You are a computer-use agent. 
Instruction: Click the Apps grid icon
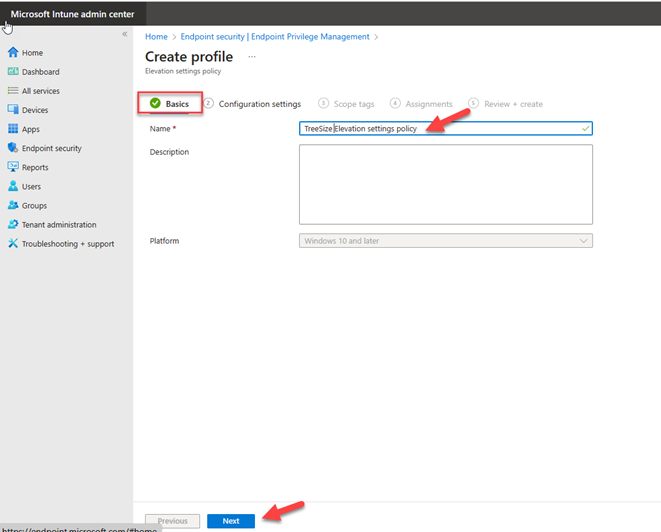(x=13, y=129)
